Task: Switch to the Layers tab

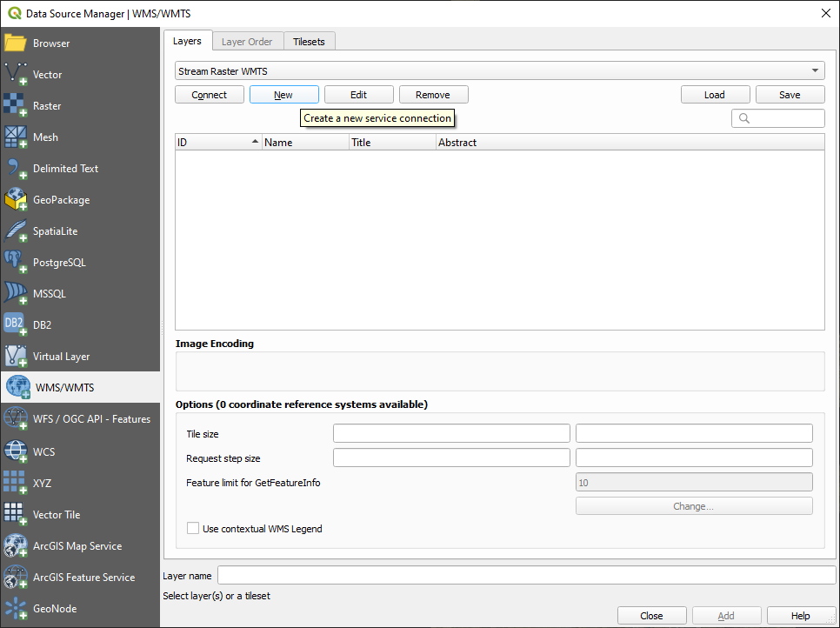Action: point(188,41)
